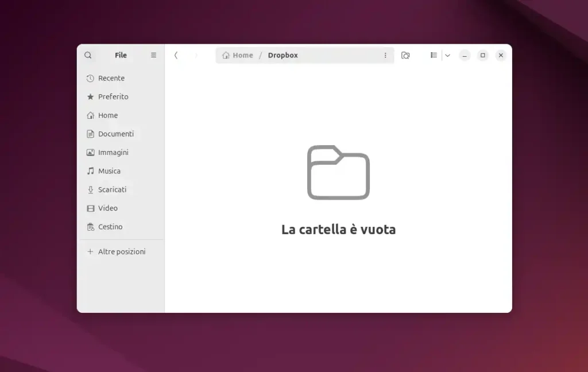Viewport: 588px width, 372px height.
Task: Open the Musica folder from sidebar
Action: pyautogui.click(x=111, y=170)
